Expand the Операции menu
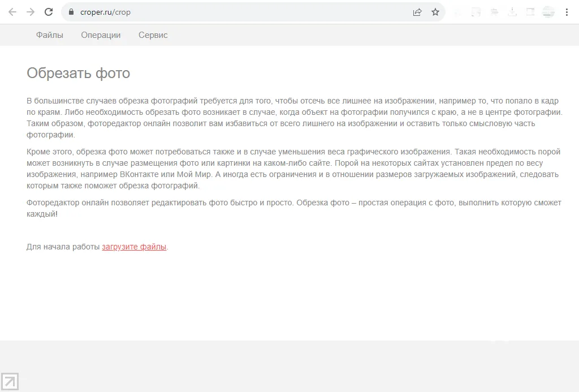This screenshot has width=579, height=392. [x=101, y=35]
